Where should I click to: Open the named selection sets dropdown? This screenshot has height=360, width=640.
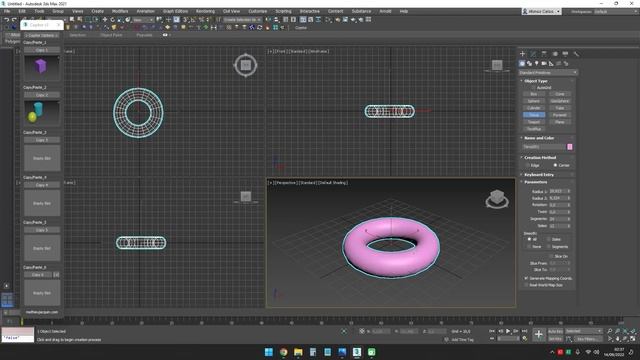click(242, 20)
